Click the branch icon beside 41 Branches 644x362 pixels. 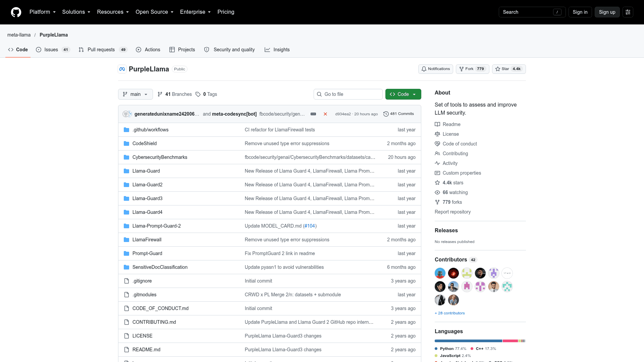click(x=160, y=94)
